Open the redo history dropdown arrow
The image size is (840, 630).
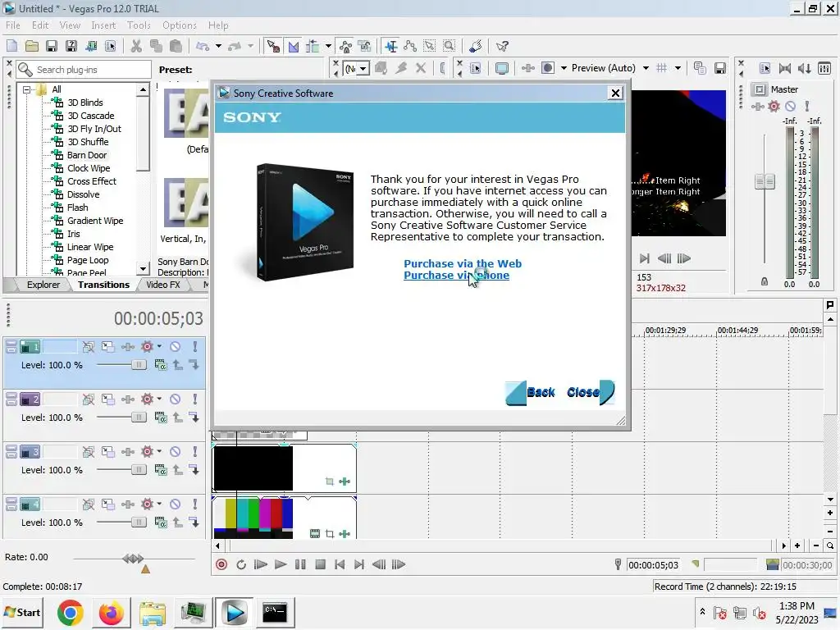[x=250, y=46]
